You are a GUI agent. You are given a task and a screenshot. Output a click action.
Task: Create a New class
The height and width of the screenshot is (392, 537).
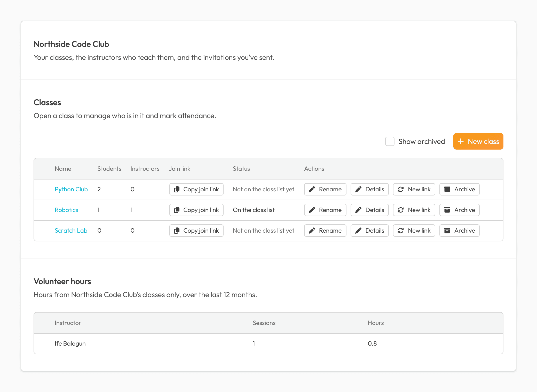click(x=478, y=141)
